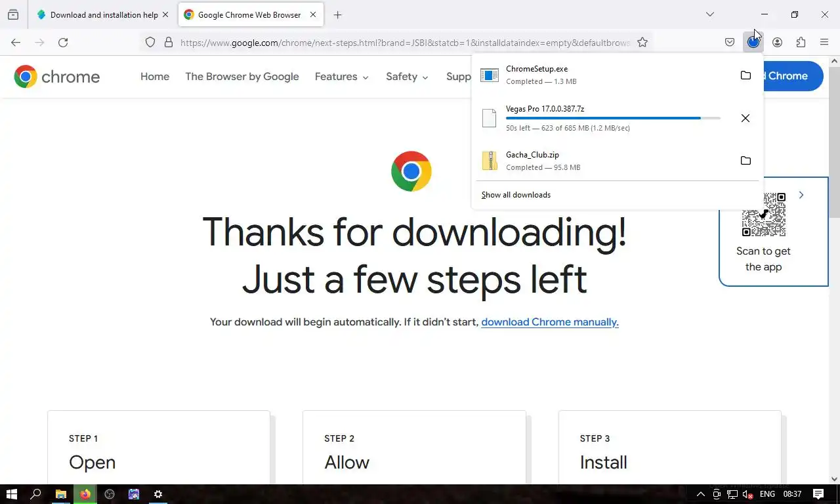Close the Google Chrome Web Browser tab
This screenshot has width=840, height=504.
(x=313, y=14)
